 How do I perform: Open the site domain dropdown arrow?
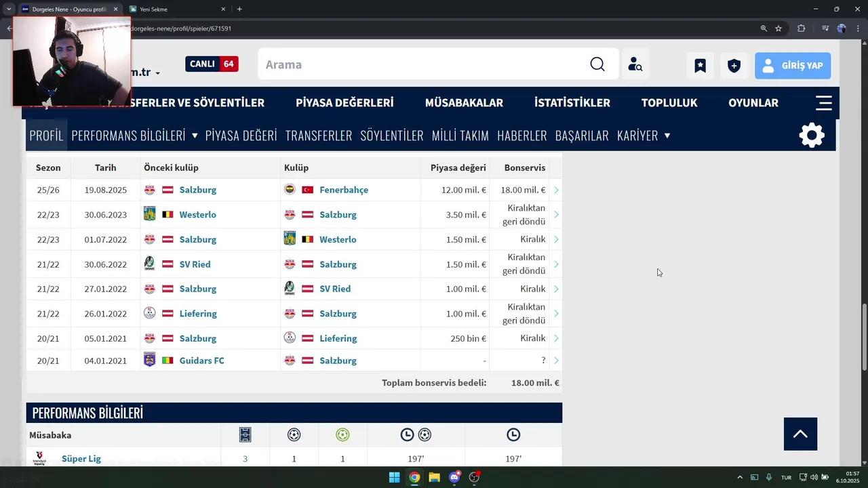[x=157, y=73]
